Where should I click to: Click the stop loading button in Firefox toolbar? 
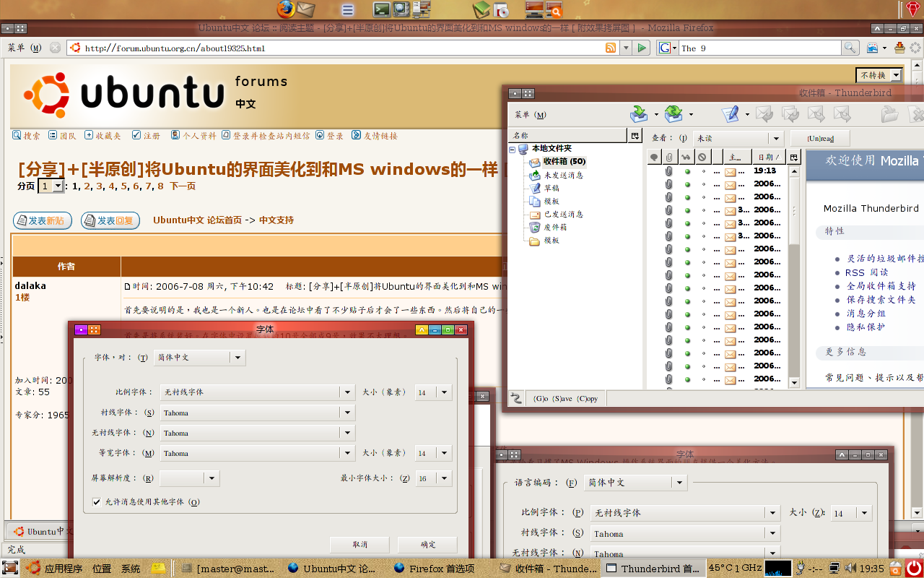(x=56, y=48)
